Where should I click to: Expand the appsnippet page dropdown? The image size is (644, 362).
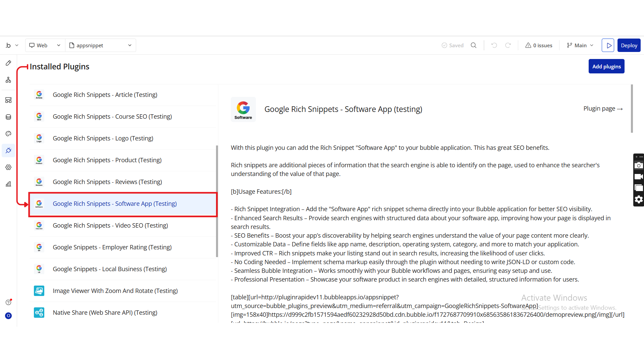[x=101, y=45]
